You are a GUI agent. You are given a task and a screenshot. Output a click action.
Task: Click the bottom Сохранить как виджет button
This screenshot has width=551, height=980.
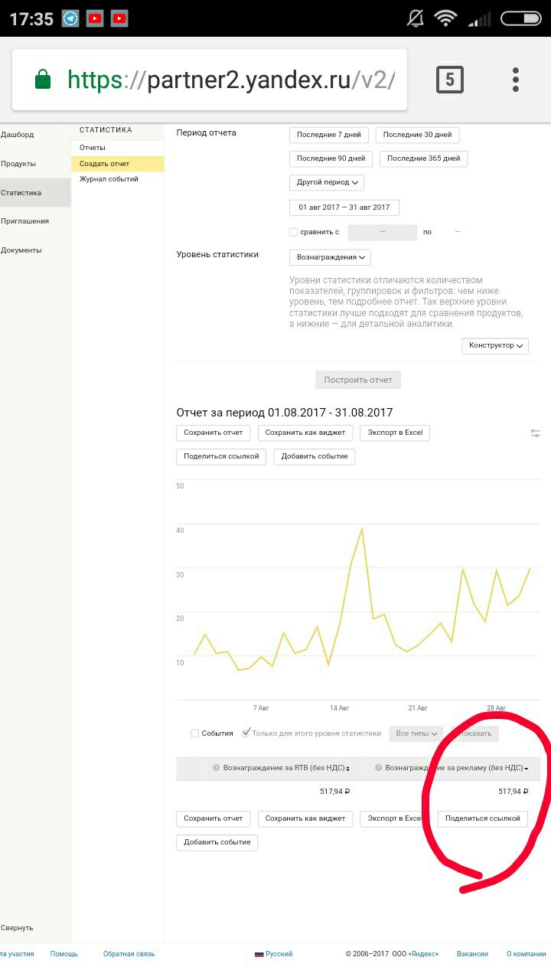click(305, 818)
